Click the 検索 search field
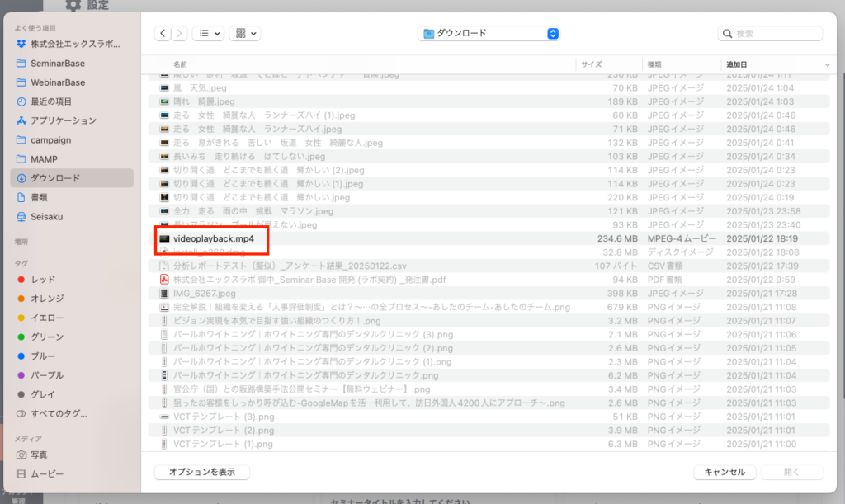The width and height of the screenshot is (845, 504). pyautogui.click(x=771, y=34)
